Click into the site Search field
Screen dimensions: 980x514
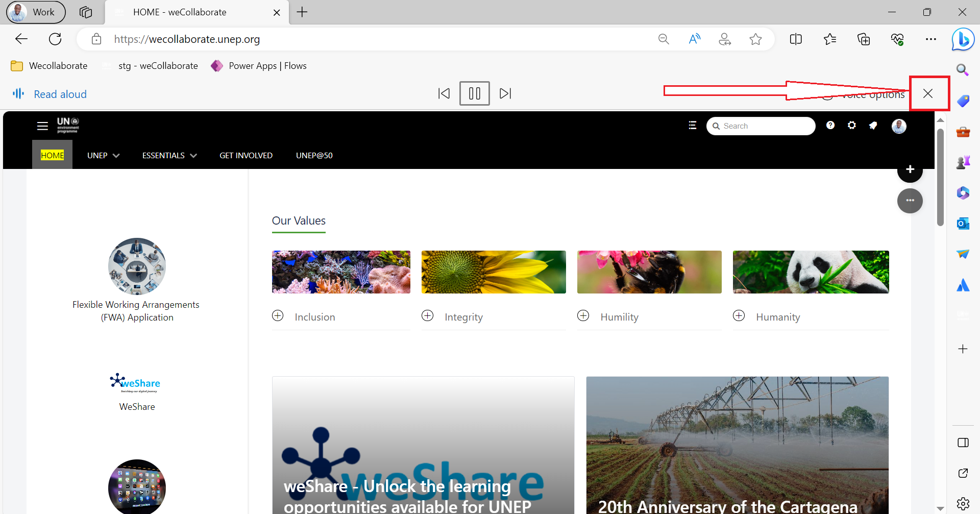coord(761,126)
